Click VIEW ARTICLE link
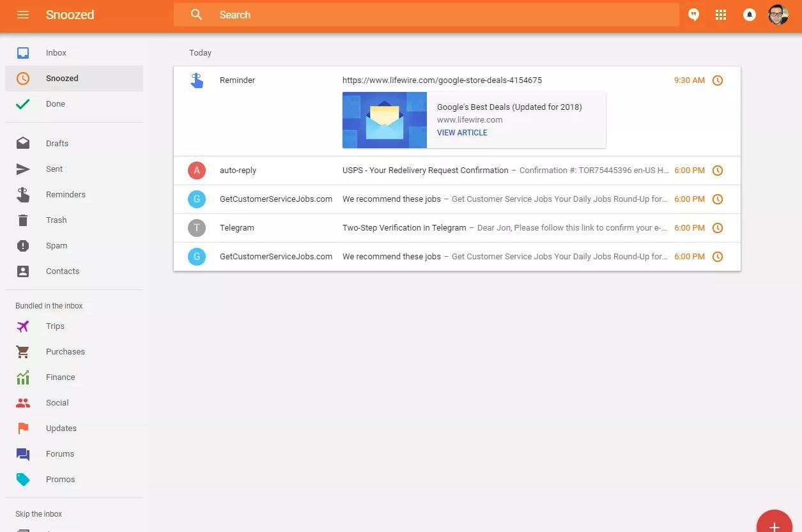 (462, 133)
